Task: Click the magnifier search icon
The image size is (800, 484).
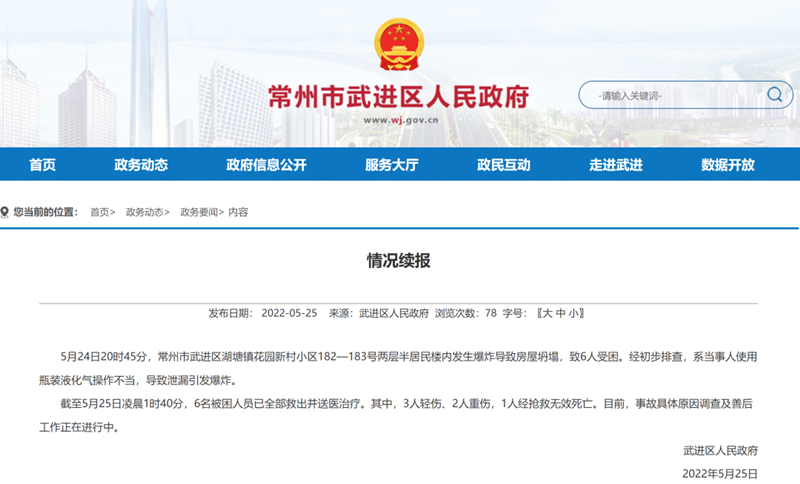Action: click(x=775, y=95)
